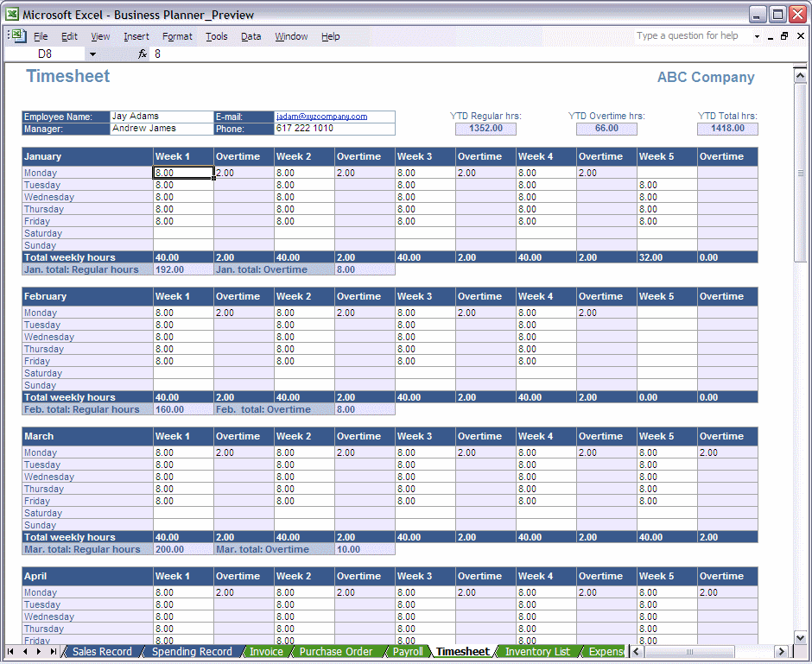This screenshot has width=812, height=664.
Task: Open the Name Box dropdown arrow
Action: [92, 54]
